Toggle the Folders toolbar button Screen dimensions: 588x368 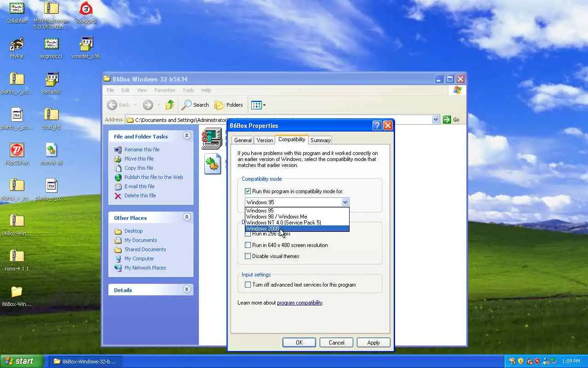(x=229, y=105)
